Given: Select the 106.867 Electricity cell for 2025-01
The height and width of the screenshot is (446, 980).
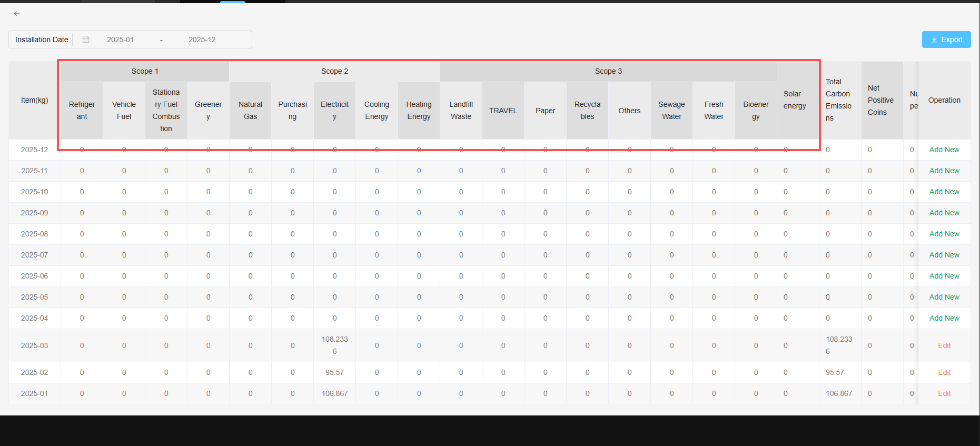Looking at the screenshot, I should coord(334,393).
